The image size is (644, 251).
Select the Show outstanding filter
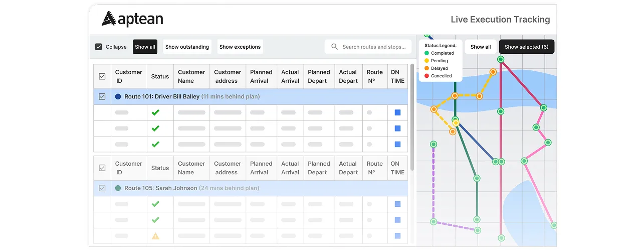coord(187,47)
